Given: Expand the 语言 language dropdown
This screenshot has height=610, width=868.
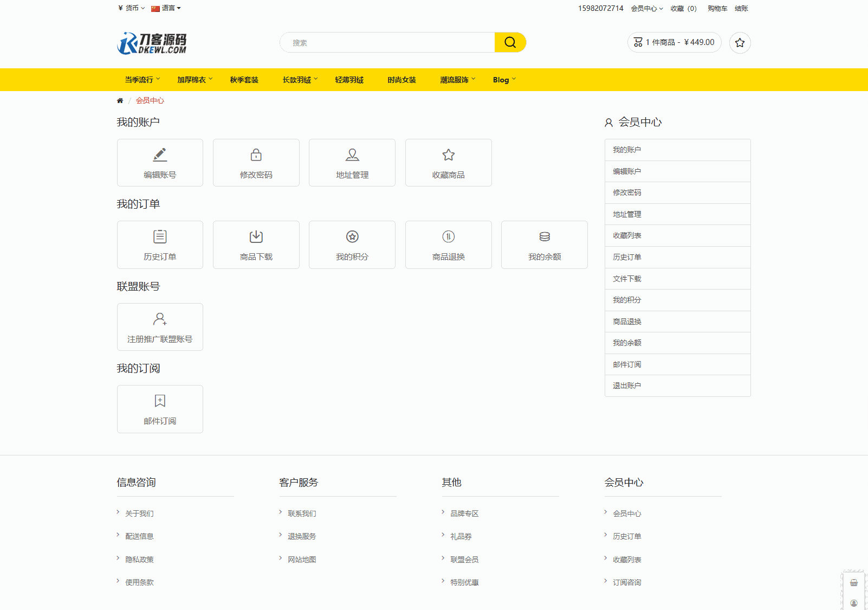Looking at the screenshot, I should (x=166, y=8).
